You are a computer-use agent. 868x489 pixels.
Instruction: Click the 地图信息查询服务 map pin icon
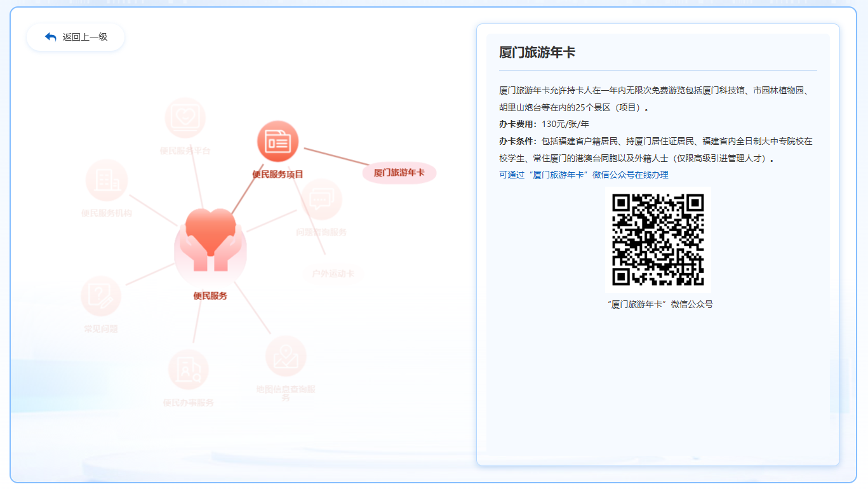pos(286,356)
